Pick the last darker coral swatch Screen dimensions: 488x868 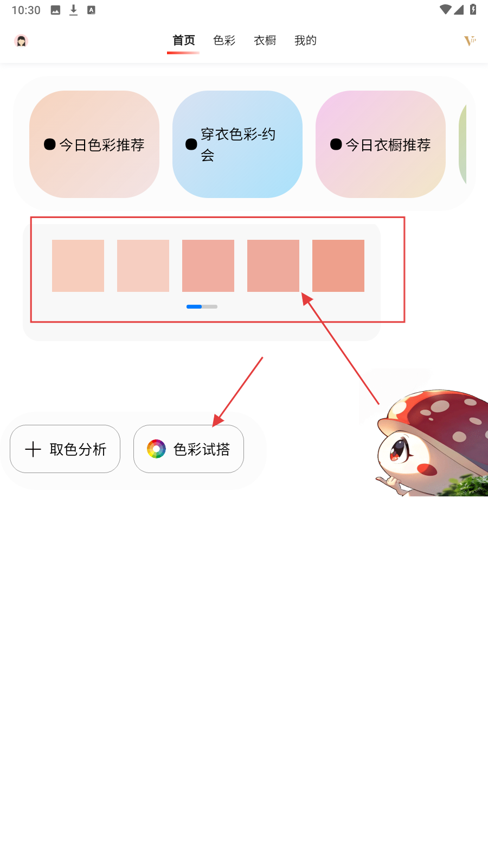click(338, 266)
